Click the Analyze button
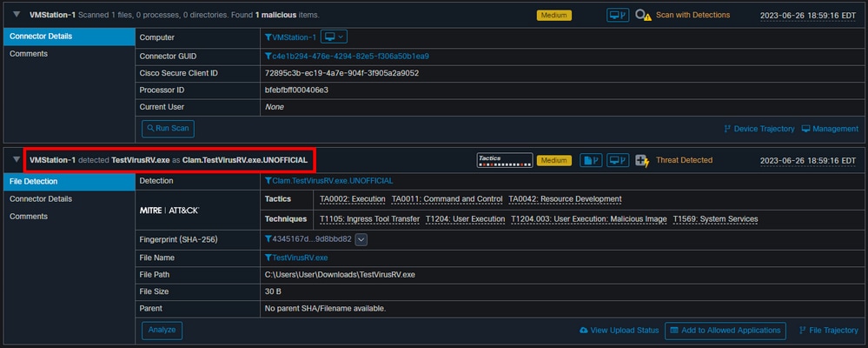Screen dimensions: 868x348 pos(162,331)
